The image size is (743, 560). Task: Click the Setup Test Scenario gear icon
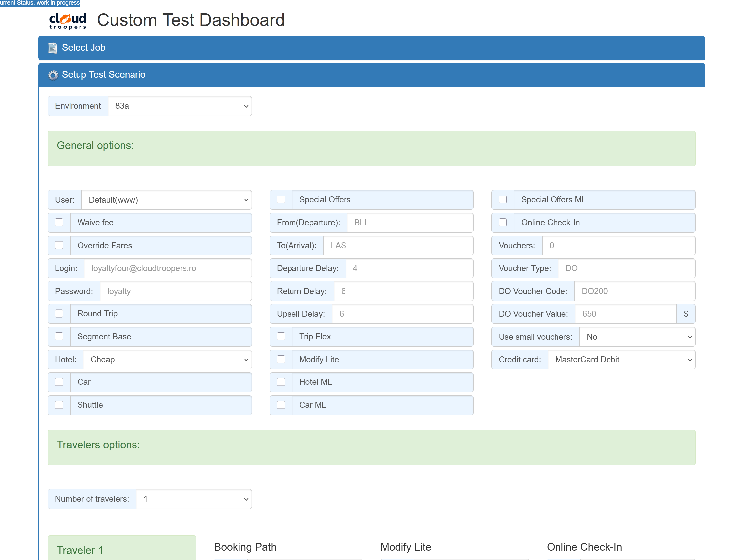pyautogui.click(x=53, y=75)
